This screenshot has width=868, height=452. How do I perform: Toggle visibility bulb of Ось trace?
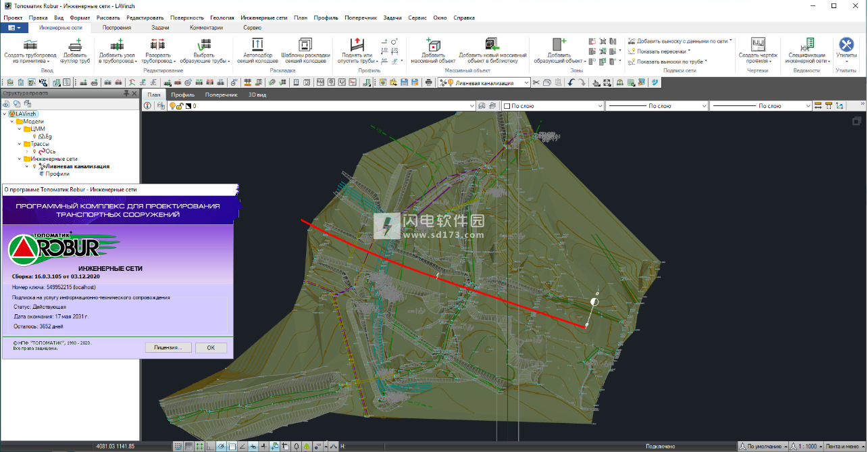(34, 151)
